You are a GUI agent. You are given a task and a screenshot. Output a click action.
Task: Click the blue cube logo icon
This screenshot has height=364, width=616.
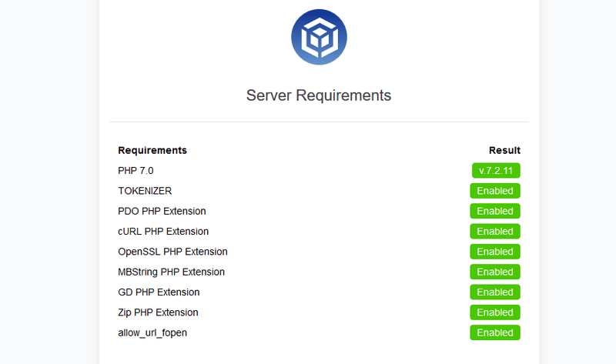pos(319,37)
